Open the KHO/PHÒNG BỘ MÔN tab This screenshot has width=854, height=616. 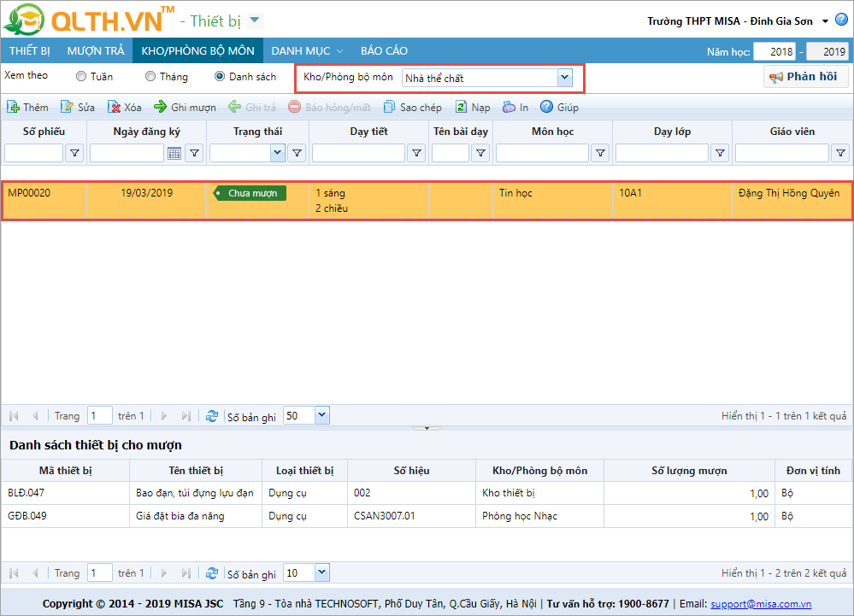point(197,50)
